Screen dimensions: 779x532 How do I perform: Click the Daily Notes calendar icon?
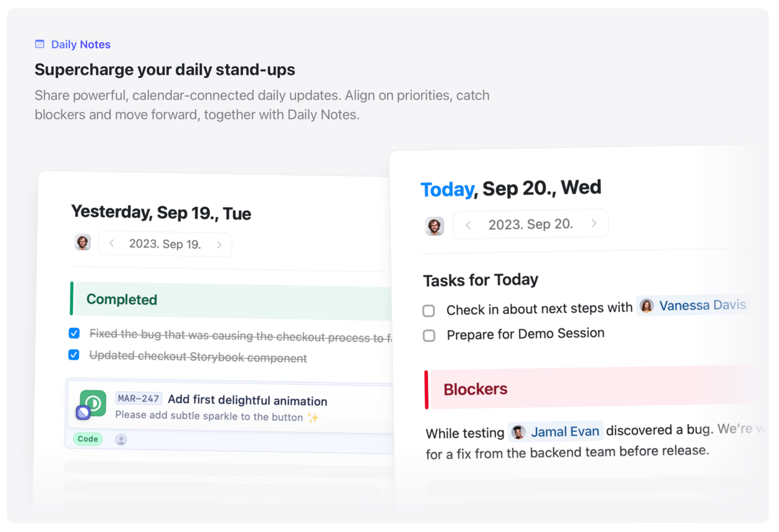tap(40, 44)
